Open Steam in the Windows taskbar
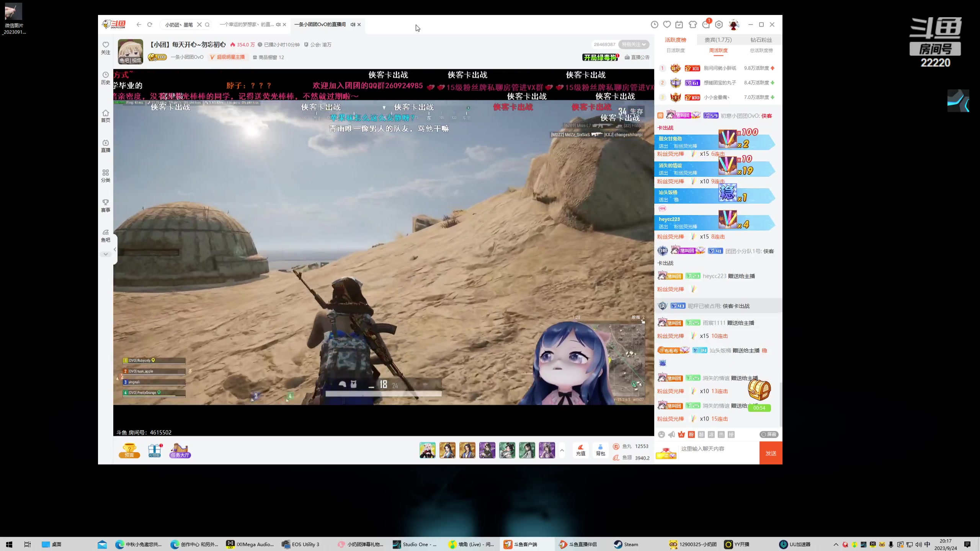Screen dimensions: 980x551 pyautogui.click(x=626, y=544)
